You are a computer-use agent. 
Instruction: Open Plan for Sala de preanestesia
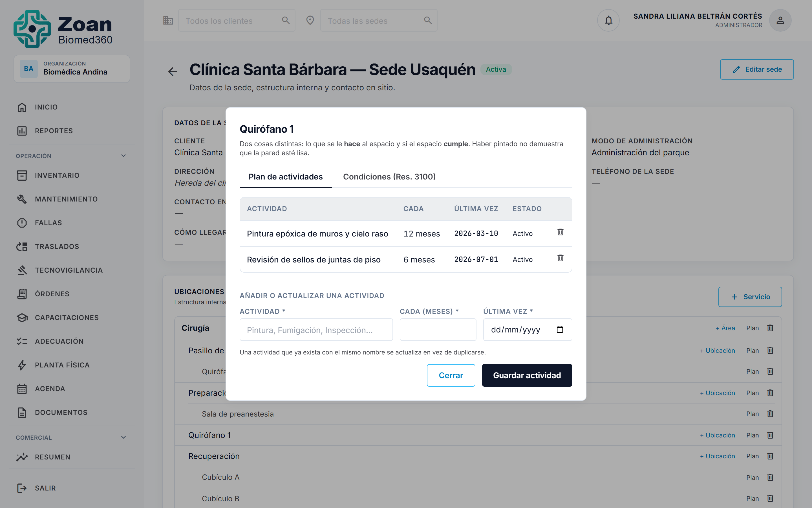tap(752, 414)
